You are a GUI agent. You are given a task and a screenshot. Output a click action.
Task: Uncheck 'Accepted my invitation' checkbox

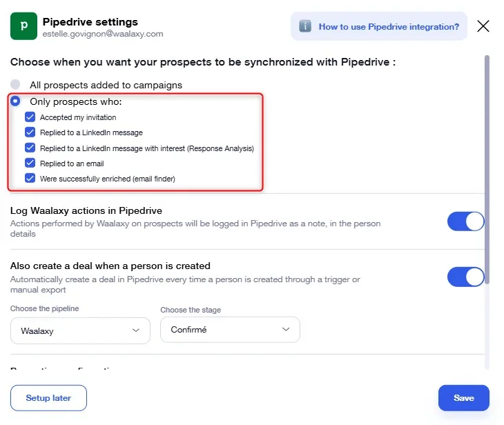click(x=30, y=117)
